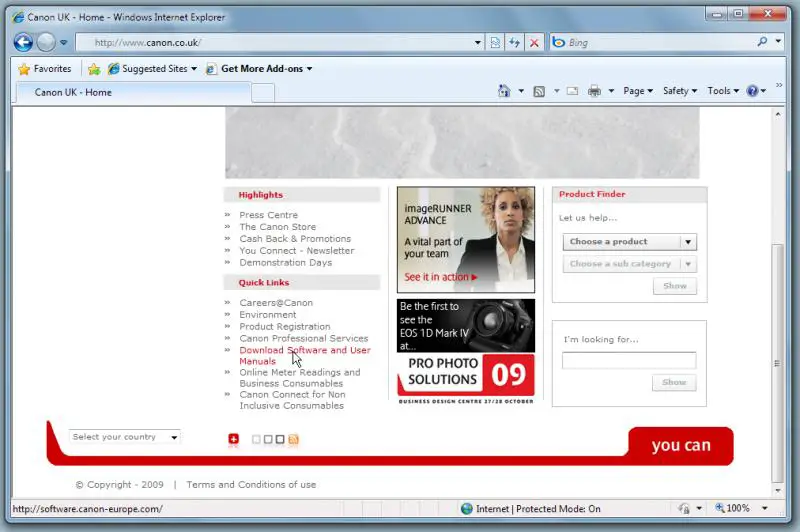
Task: Open Get More Add-ons menu
Action: click(x=259, y=69)
